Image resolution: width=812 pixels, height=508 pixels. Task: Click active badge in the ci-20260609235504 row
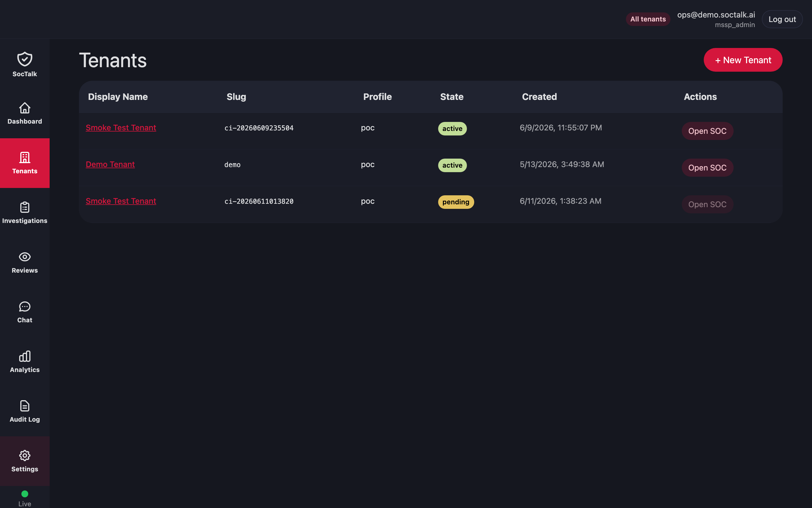click(452, 129)
